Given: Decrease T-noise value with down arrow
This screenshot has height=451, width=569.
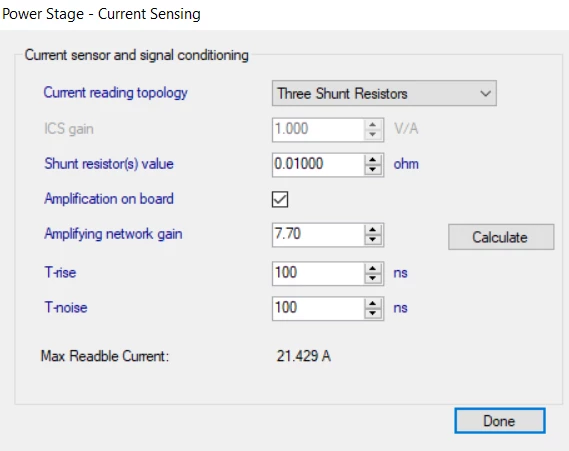Looking at the screenshot, I should coord(373,313).
